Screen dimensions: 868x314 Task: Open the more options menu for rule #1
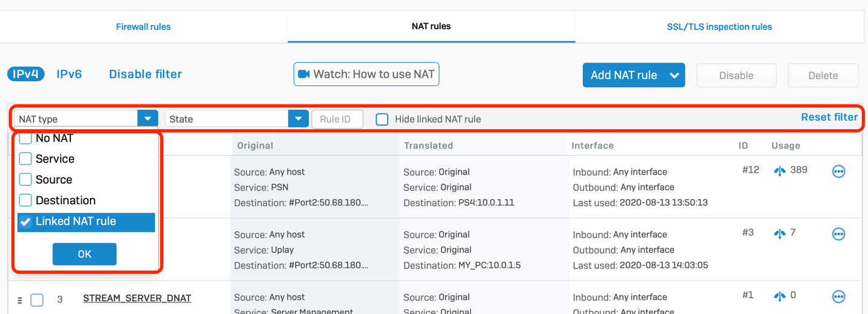[x=838, y=296]
